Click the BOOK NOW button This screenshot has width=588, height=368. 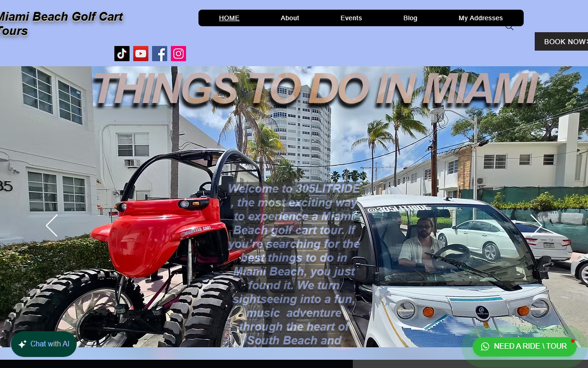coord(561,41)
